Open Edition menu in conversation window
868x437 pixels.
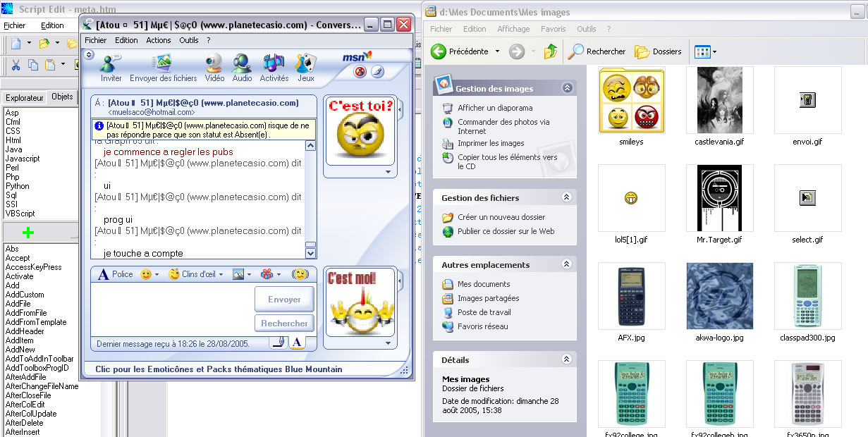pos(127,40)
